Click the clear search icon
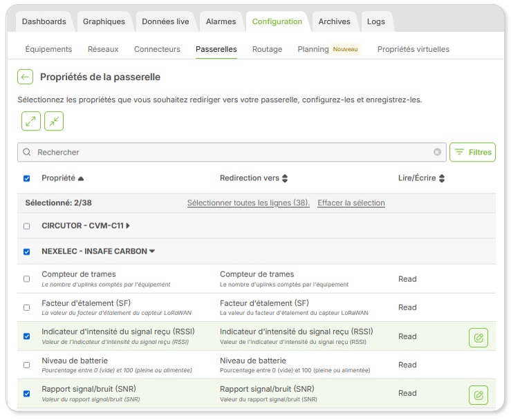 [437, 152]
